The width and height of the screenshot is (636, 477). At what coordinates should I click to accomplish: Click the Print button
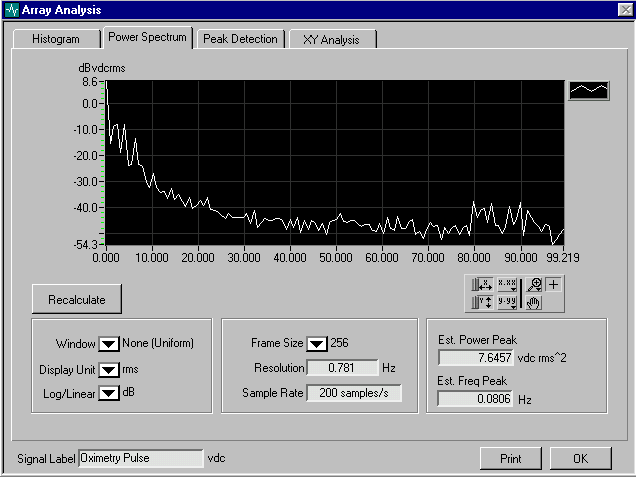click(x=511, y=458)
